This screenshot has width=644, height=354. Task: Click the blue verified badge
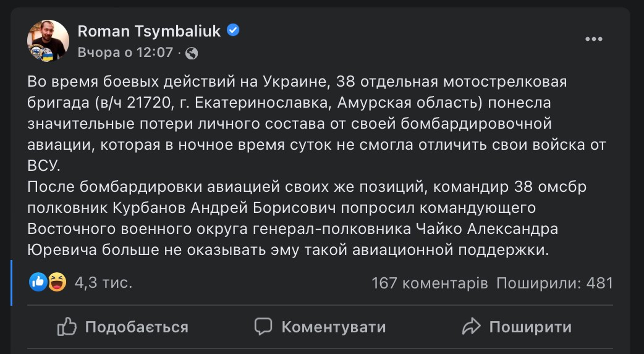233,30
